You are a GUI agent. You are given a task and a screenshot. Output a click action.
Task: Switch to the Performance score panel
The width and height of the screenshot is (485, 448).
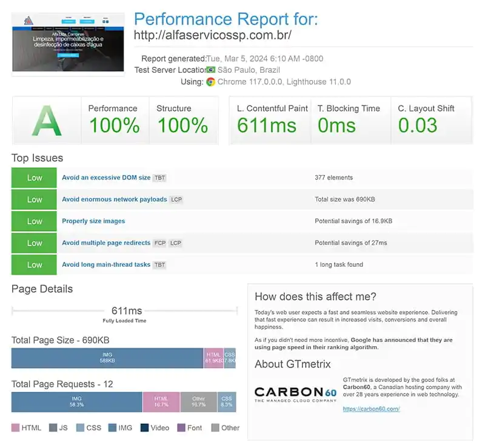coord(115,119)
